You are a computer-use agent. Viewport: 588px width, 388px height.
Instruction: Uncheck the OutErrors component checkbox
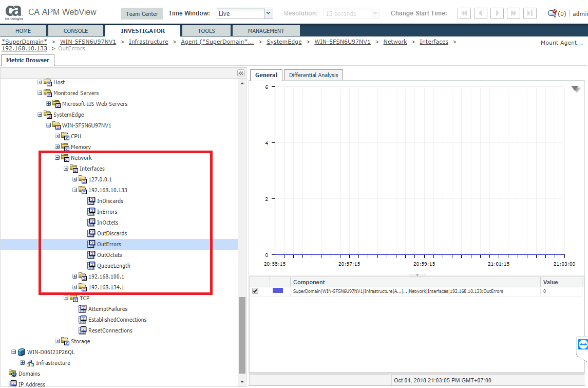[x=255, y=291]
